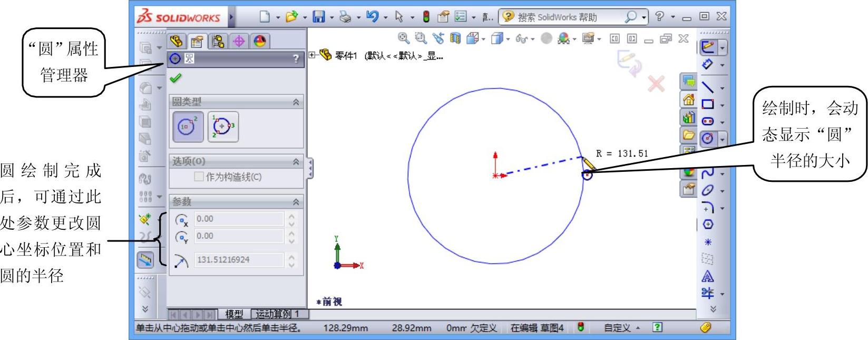The height and width of the screenshot is (340, 868).
Task: Collapse the 选项(O) section
Action: pyautogui.click(x=296, y=161)
